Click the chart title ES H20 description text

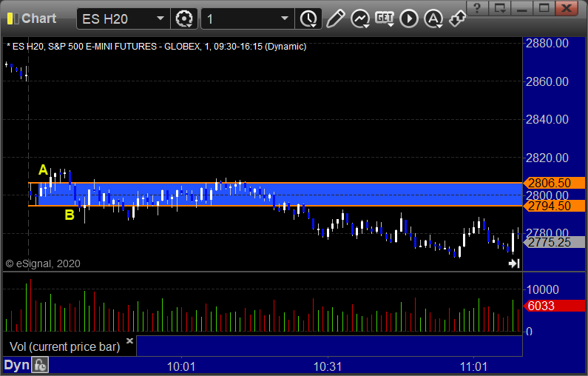click(157, 47)
